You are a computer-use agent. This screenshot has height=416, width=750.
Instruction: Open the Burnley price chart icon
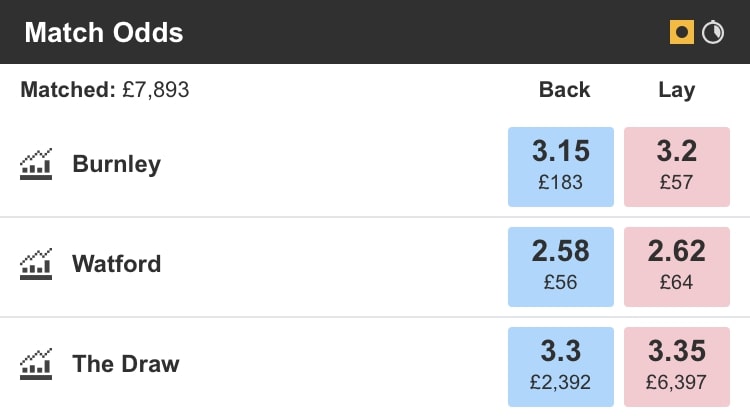click(x=36, y=164)
